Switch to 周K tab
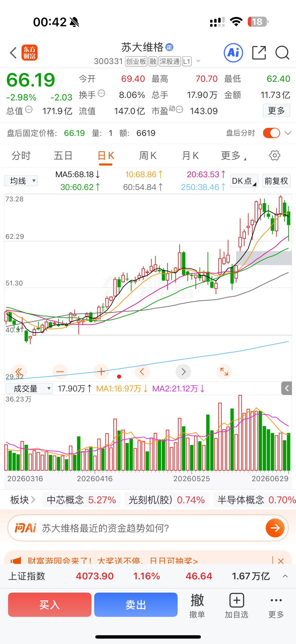This screenshot has height=644, width=296. click(148, 156)
